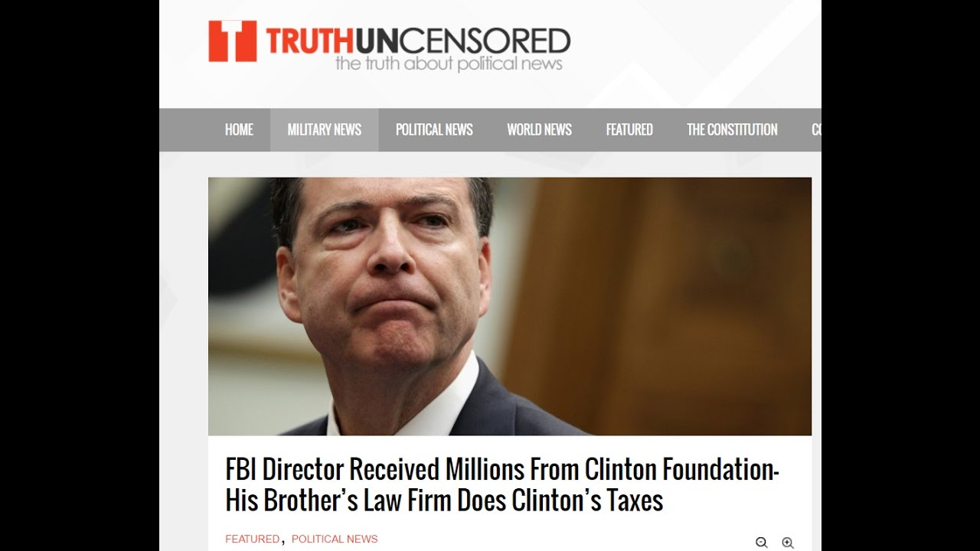This screenshot has height=551, width=980.
Task: Go to the HOME menu item
Action: pos(239,130)
